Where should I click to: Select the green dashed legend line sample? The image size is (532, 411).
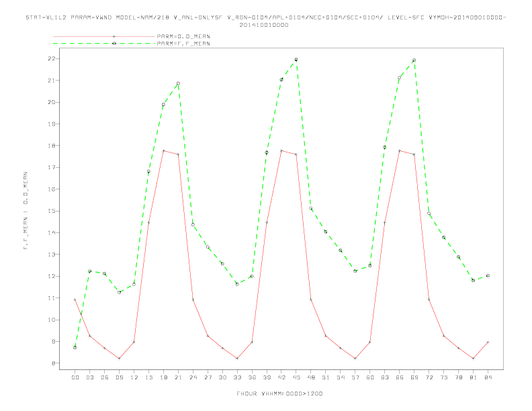pyautogui.click(x=104, y=44)
